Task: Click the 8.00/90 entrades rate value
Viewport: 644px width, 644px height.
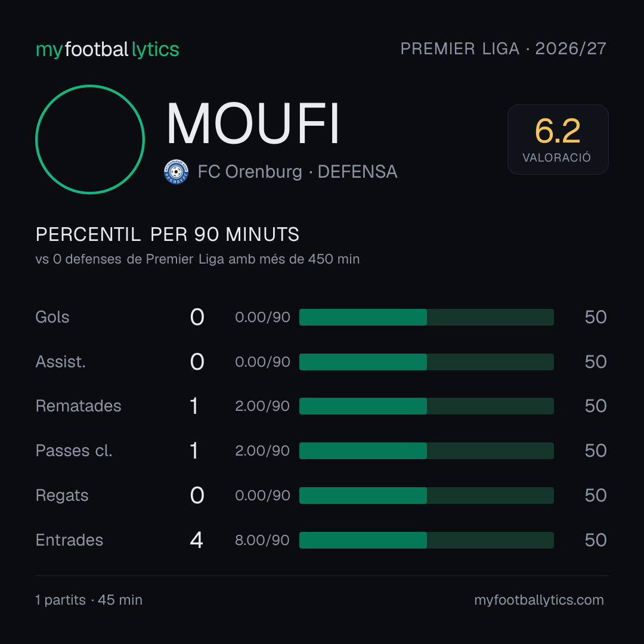Action: (262, 540)
